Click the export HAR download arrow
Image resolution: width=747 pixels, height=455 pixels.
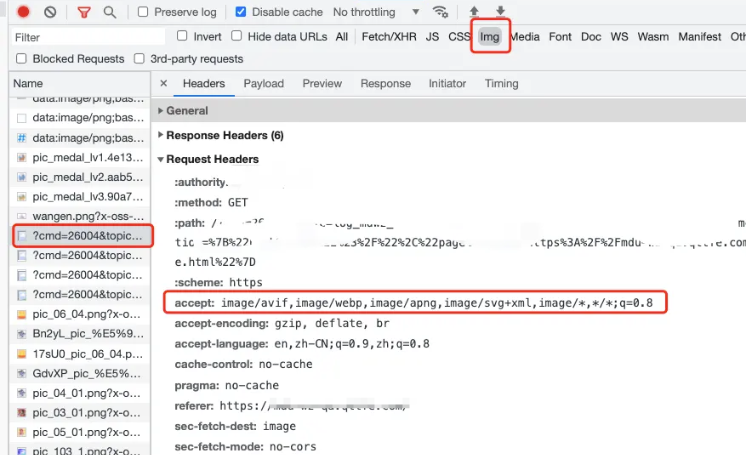(x=500, y=12)
